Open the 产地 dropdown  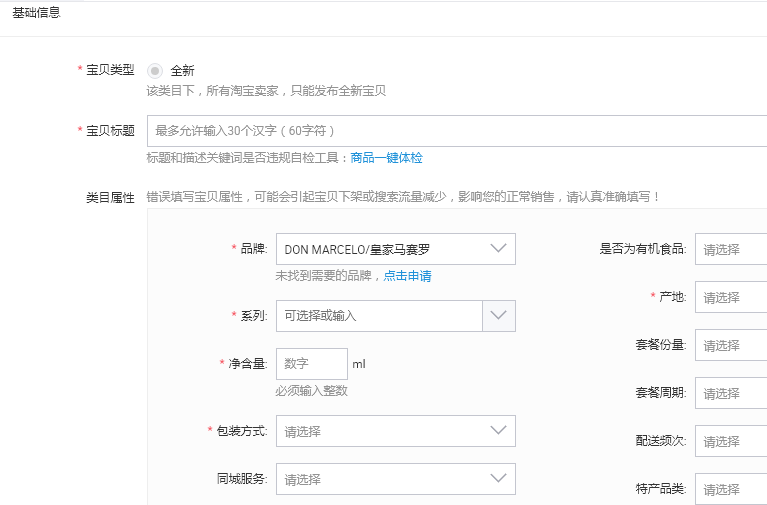coord(731,297)
